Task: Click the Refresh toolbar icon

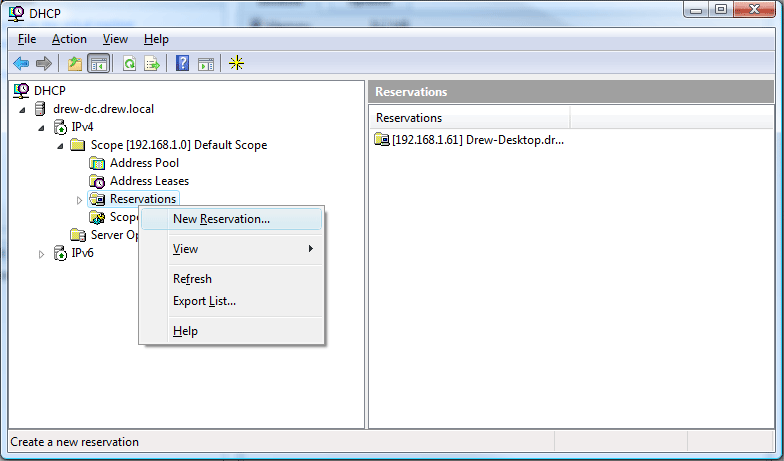Action: pyautogui.click(x=129, y=64)
